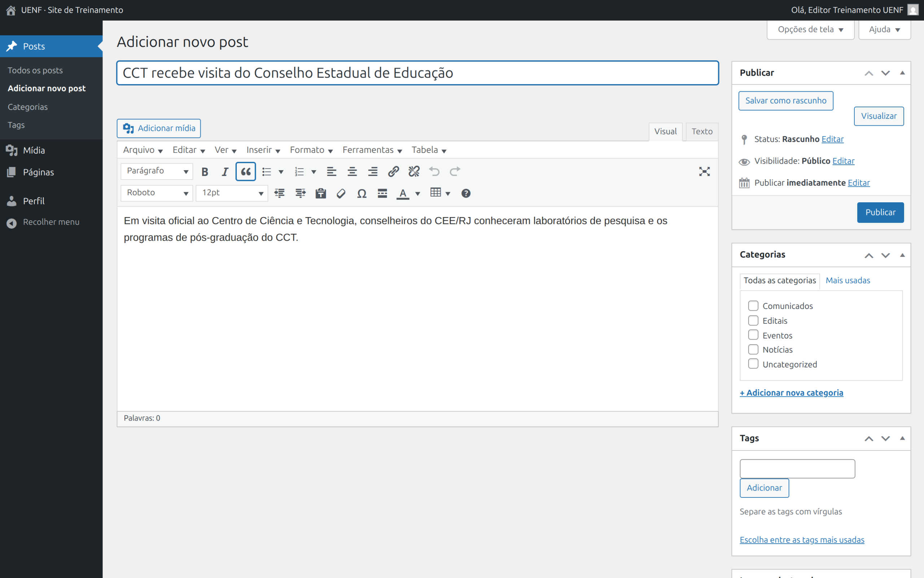Open the Tabela menu

coord(428,150)
